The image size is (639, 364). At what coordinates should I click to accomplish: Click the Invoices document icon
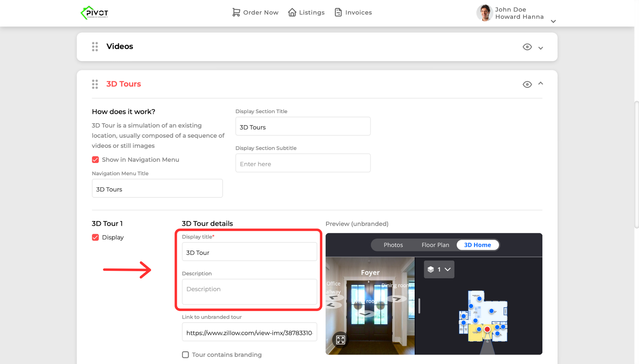pyautogui.click(x=338, y=12)
